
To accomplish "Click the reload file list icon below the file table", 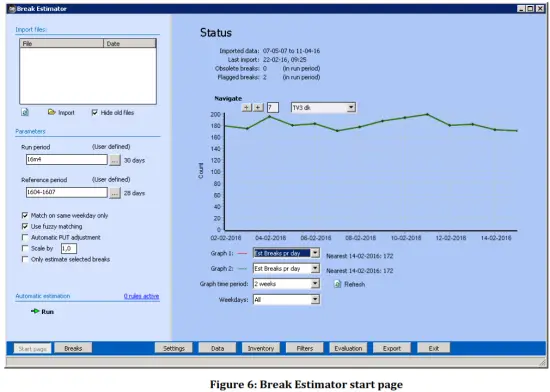I will [x=25, y=112].
